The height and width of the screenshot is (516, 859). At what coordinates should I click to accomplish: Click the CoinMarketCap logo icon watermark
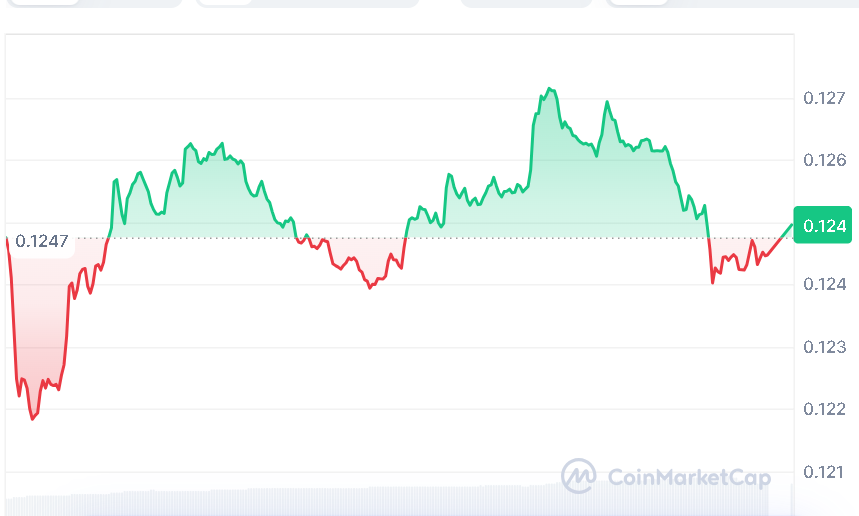[x=579, y=477]
